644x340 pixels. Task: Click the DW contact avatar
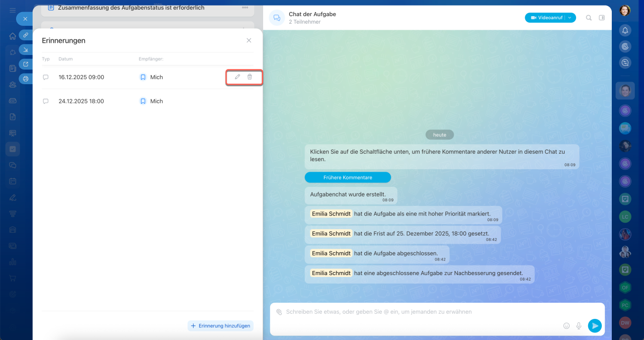click(625, 323)
